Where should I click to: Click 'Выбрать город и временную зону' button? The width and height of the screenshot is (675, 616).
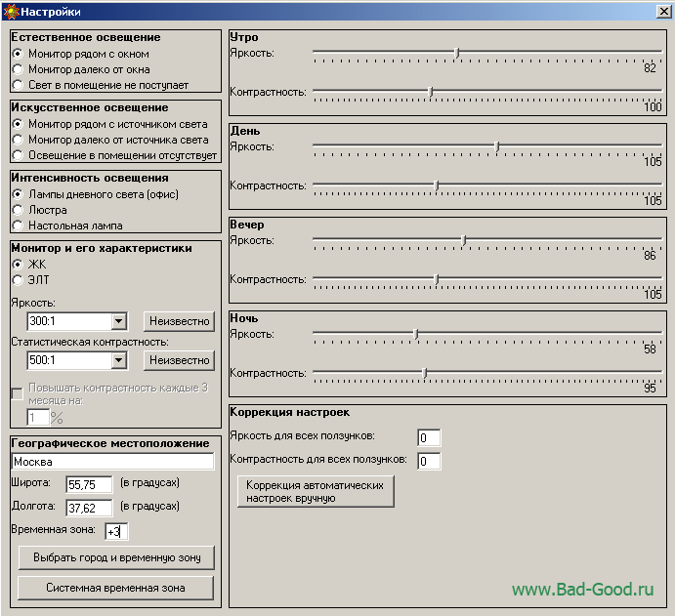pos(116,557)
